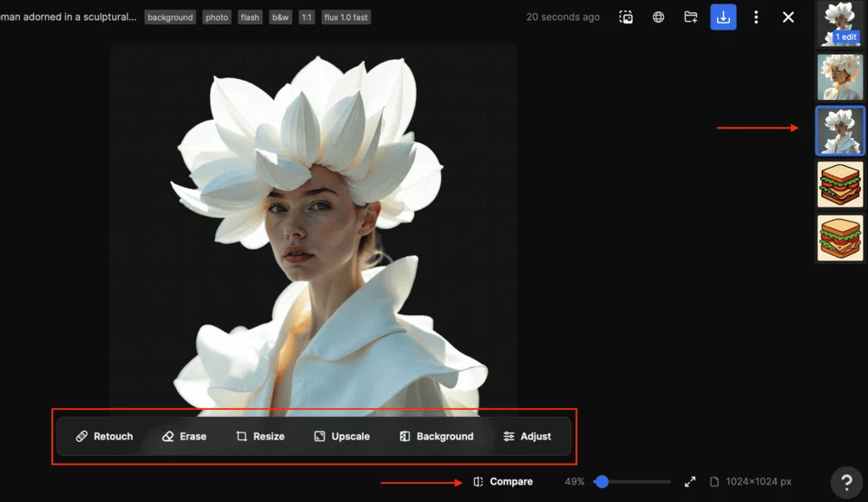The height and width of the screenshot is (502, 868).
Task: Open the Adjust settings panel
Action: pyautogui.click(x=527, y=436)
